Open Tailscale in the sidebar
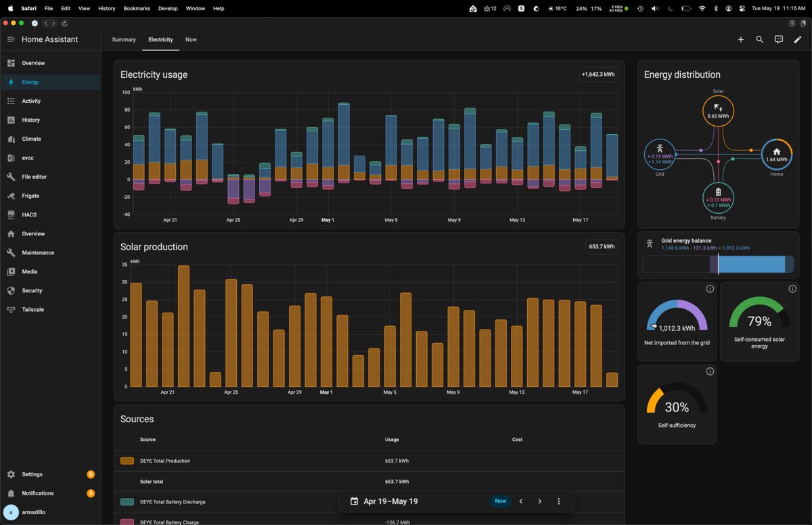This screenshot has width=812, height=525. click(51, 309)
